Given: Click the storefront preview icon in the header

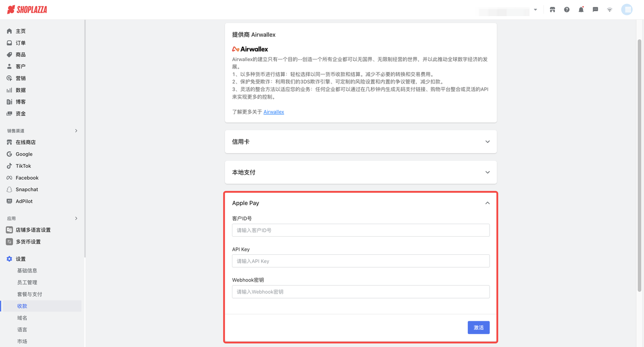Looking at the screenshot, I should tap(552, 9).
